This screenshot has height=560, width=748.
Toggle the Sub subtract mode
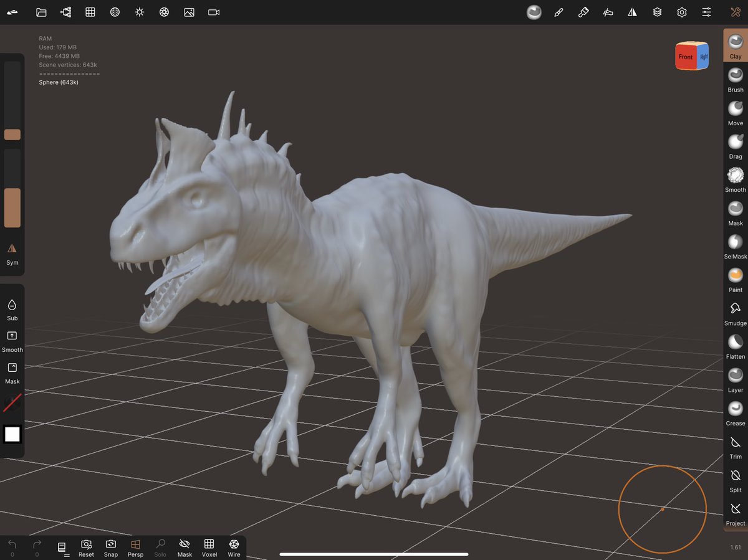tap(12, 310)
